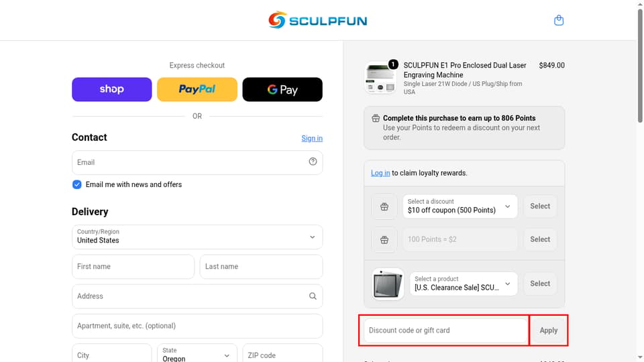Screen dimensions: 644x362
Task: Focus the ZIP code field
Action: point(282,353)
